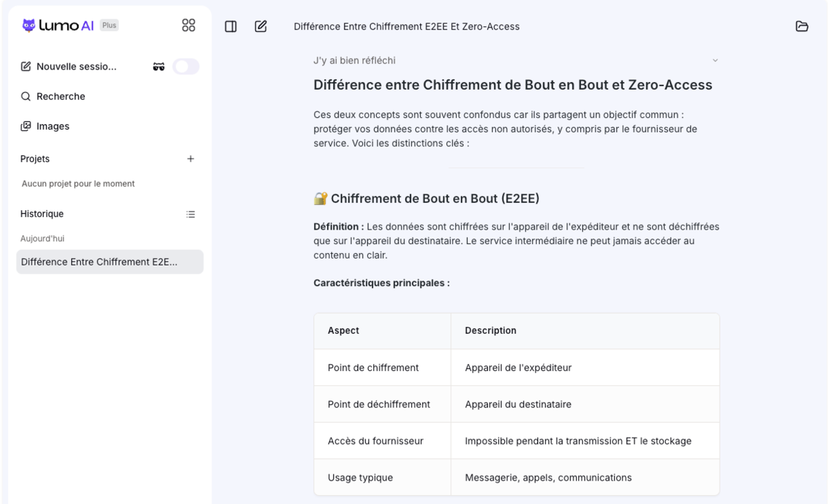Open the folder icon at top right
The height and width of the screenshot is (504, 828).
(x=802, y=26)
